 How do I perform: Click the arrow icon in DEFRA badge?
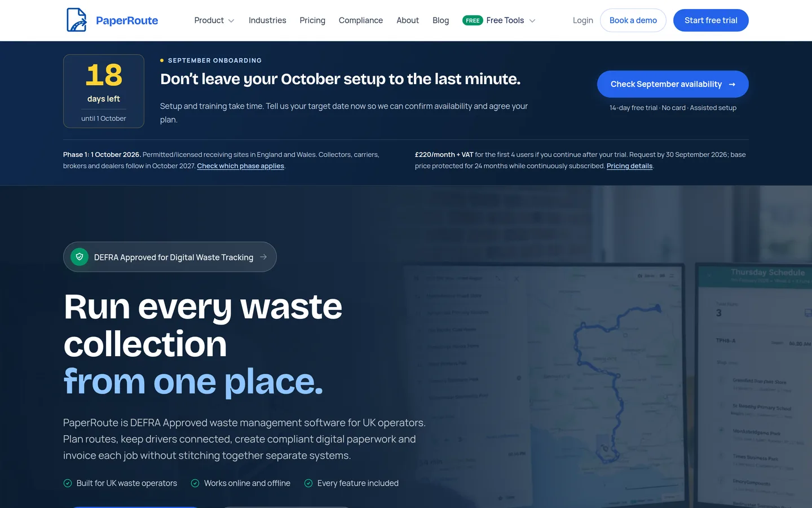(x=263, y=257)
